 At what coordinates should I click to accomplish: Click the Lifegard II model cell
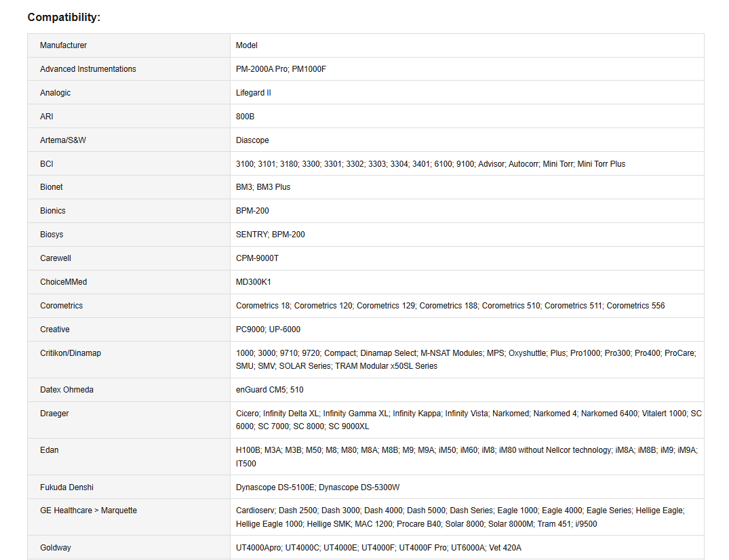[254, 93]
